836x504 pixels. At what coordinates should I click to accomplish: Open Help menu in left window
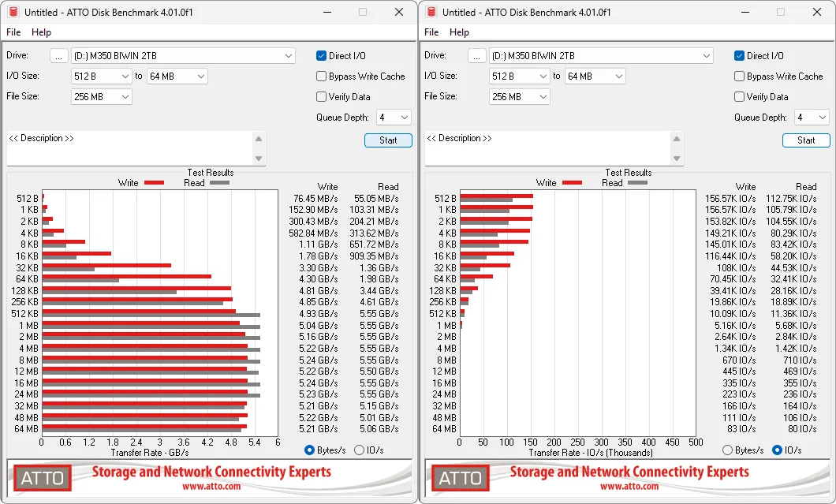click(41, 32)
